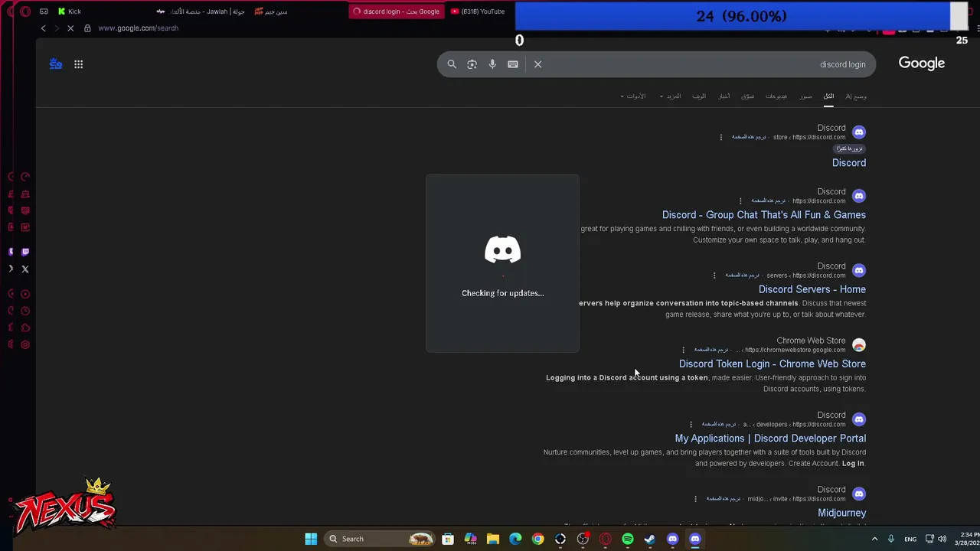Screen dimensions: 980x551
Task: Open the Twitch icon in Opera sidebar
Action: pos(25,252)
